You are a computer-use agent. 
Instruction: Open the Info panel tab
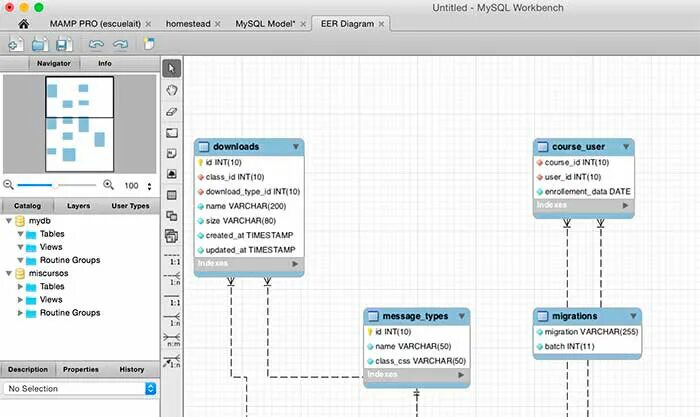tap(105, 63)
